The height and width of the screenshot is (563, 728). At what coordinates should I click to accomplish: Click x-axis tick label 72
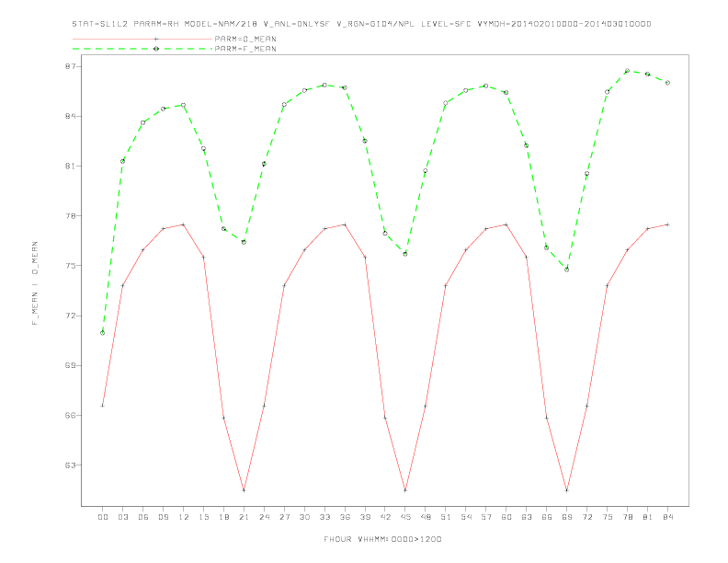[x=586, y=517]
